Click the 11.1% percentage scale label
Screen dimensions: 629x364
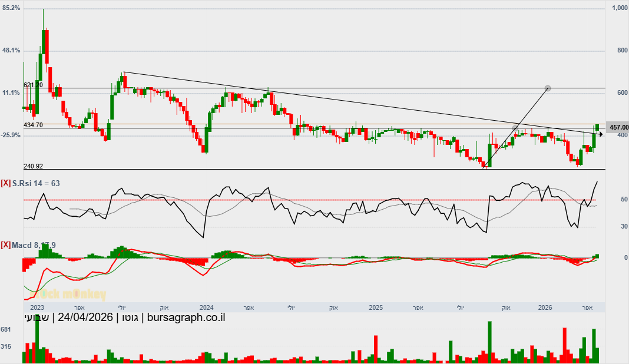pyautogui.click(x=11, y=92)
